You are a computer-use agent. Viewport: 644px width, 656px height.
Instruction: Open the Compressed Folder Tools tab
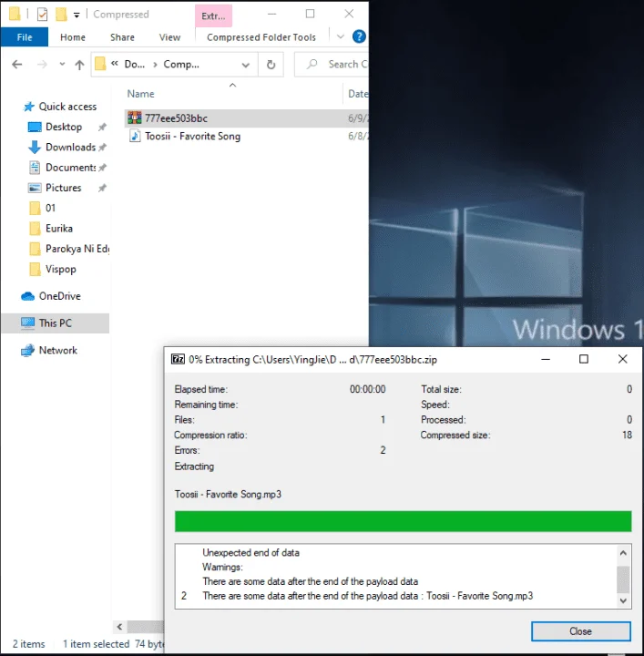[261, 37]
